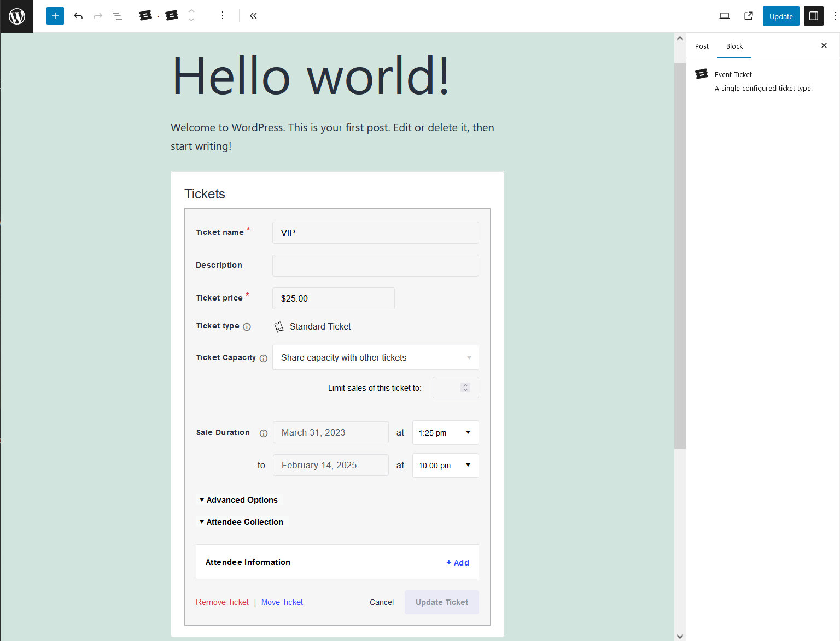Toggle the settings sidebar panel

tap(814, 16)
